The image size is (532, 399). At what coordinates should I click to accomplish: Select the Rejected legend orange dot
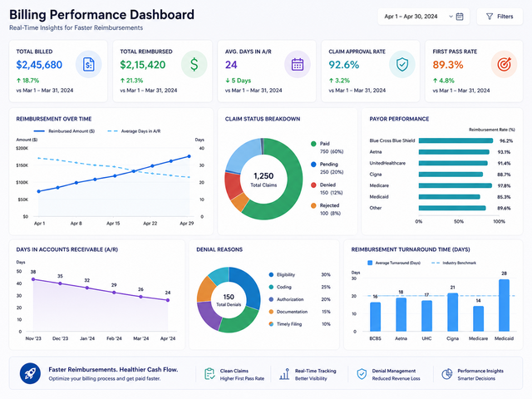tap(313, 205)
